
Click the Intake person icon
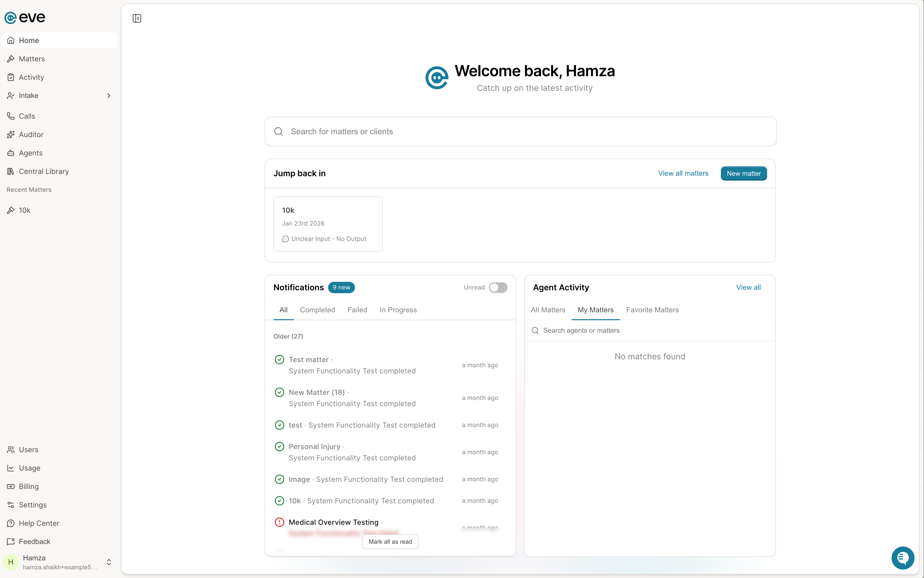11,96
